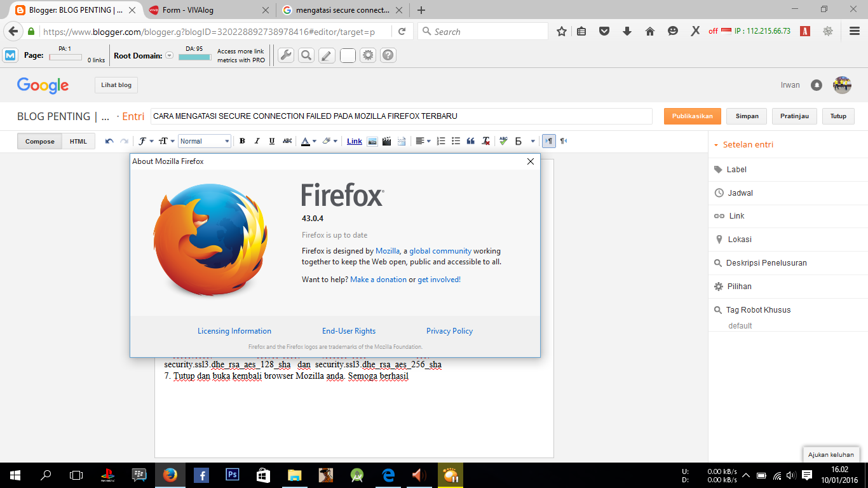Viewport: 868px width, 488px height.
Task: Click the Publikasikan button
Action: tap(693, 116)
